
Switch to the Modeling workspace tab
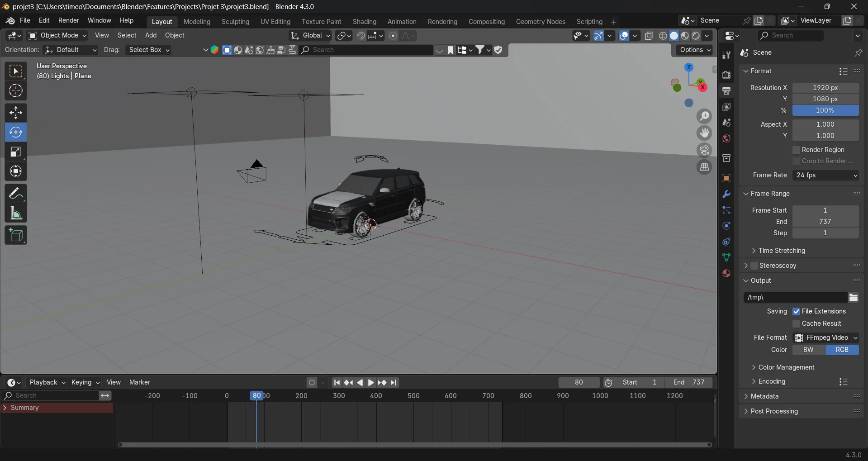point(197,22)
